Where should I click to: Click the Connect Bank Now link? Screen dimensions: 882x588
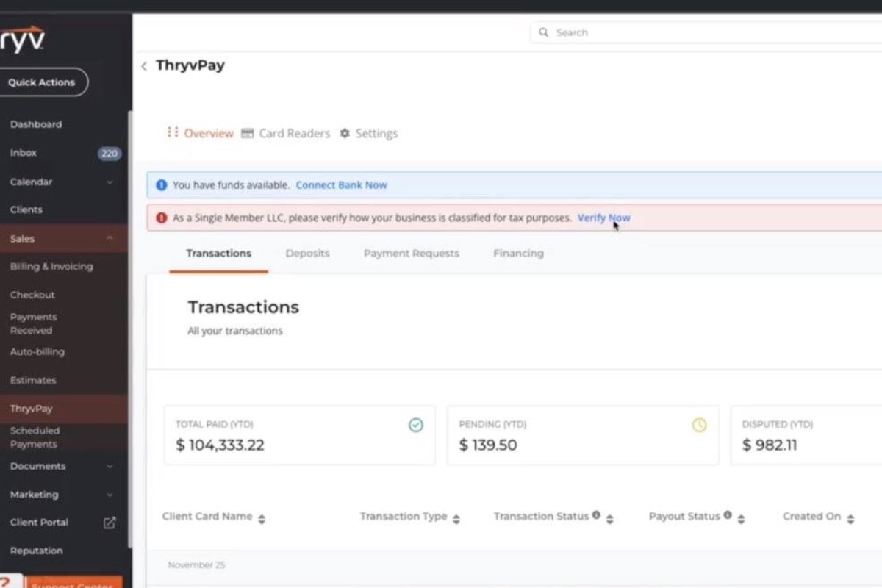(341, 185)
